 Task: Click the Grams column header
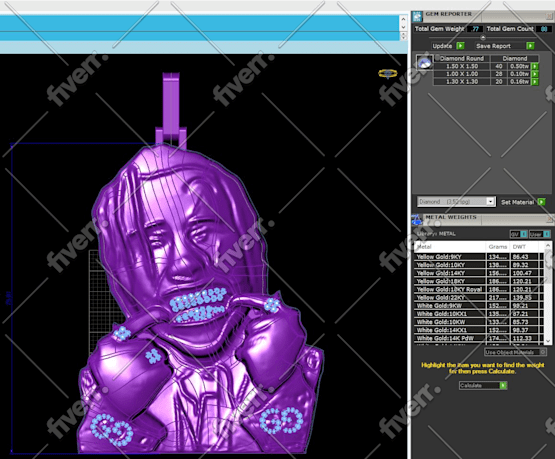tap(498, 247)
